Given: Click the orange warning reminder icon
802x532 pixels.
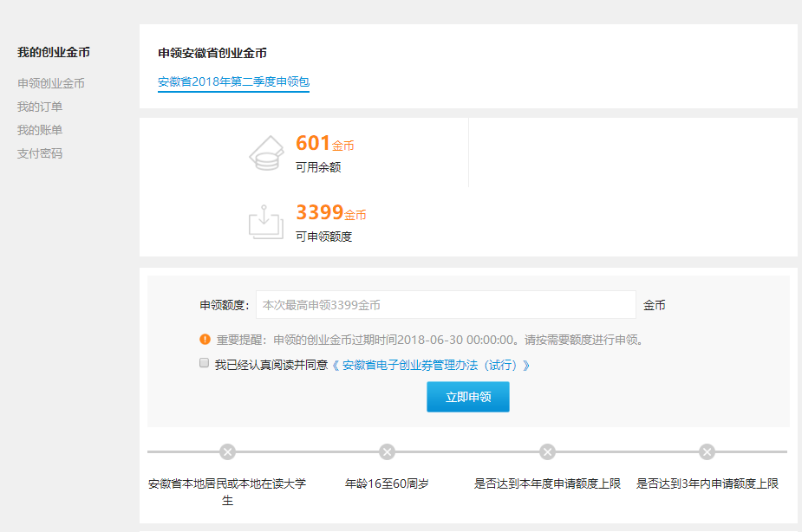Looking at the screenshot, I should click(x=205, y=340).
